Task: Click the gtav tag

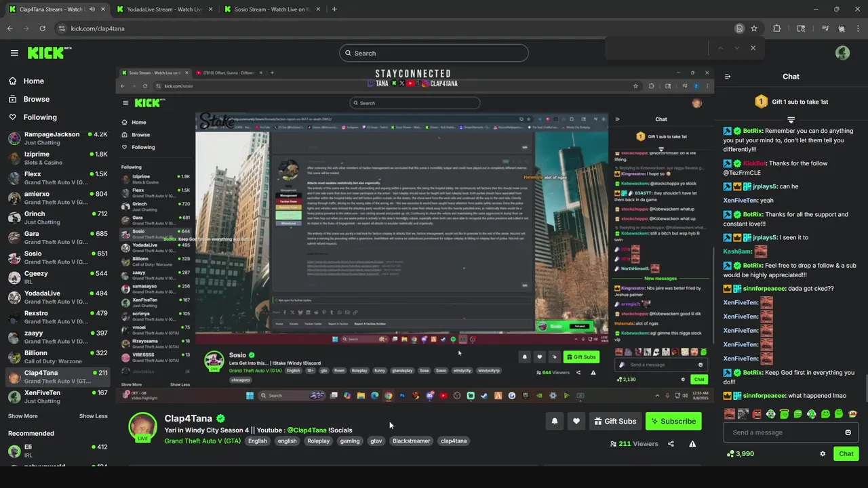Action: 376,441
